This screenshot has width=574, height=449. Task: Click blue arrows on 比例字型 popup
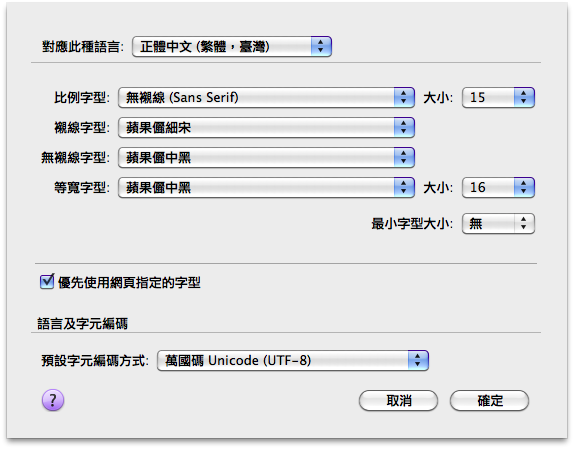[404, 97]
